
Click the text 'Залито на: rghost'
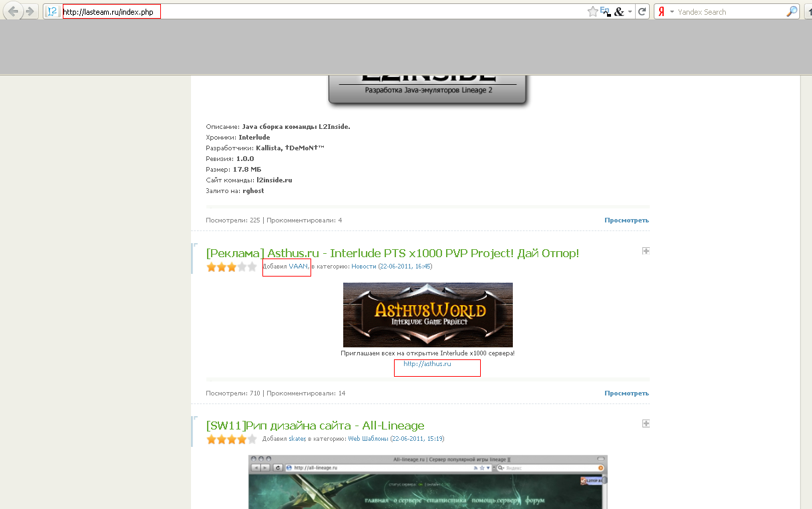(235, 191)
